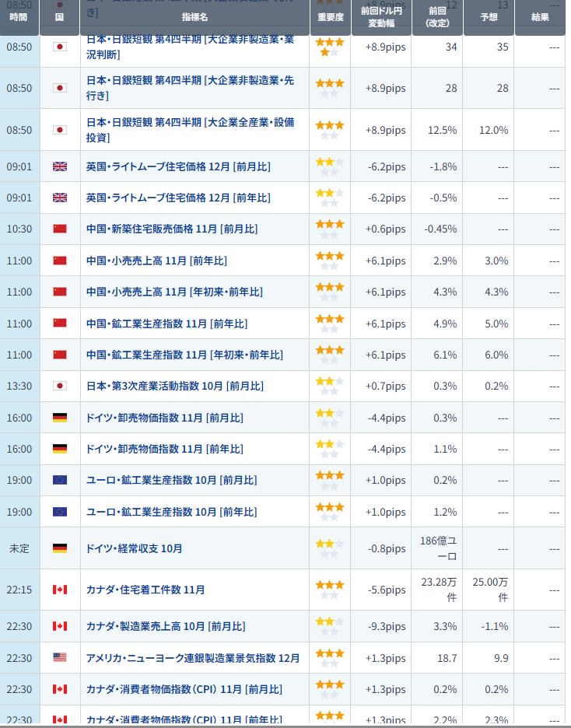This screenshot has width=571, height=728.
Task: Open 日本・第3次産業活動指数 10月 link
Action: click(x=174, y=386)
